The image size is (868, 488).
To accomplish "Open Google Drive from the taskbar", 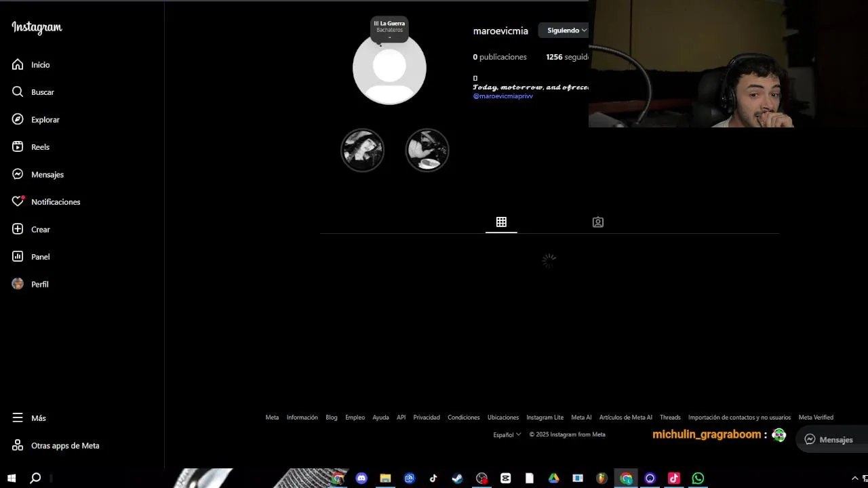I will [x=553, y=478].
